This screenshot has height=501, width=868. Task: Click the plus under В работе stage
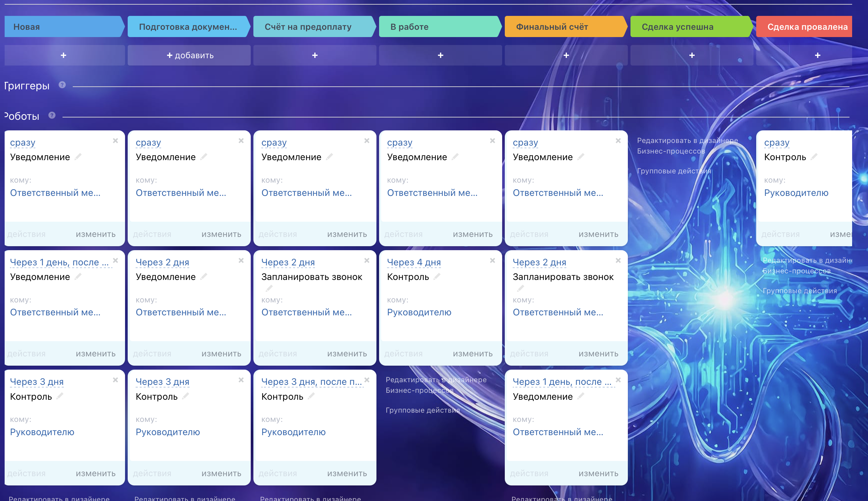(x=441, y=55)
